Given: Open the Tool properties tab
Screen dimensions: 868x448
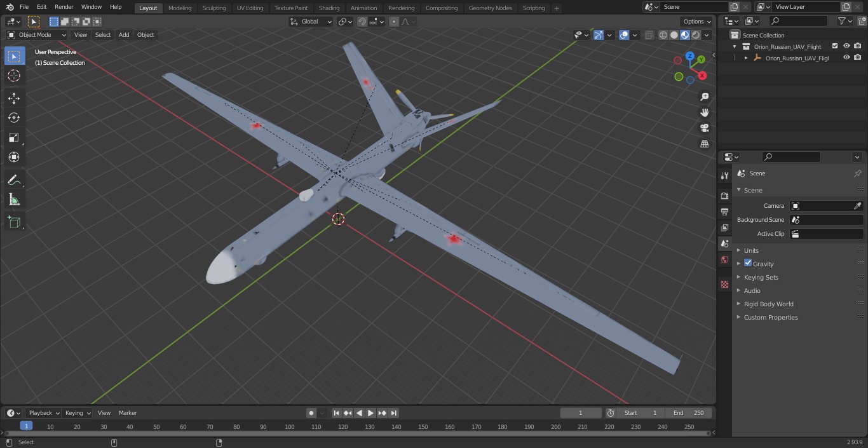Looking at the screenshot, I should [x=724, y=175].
